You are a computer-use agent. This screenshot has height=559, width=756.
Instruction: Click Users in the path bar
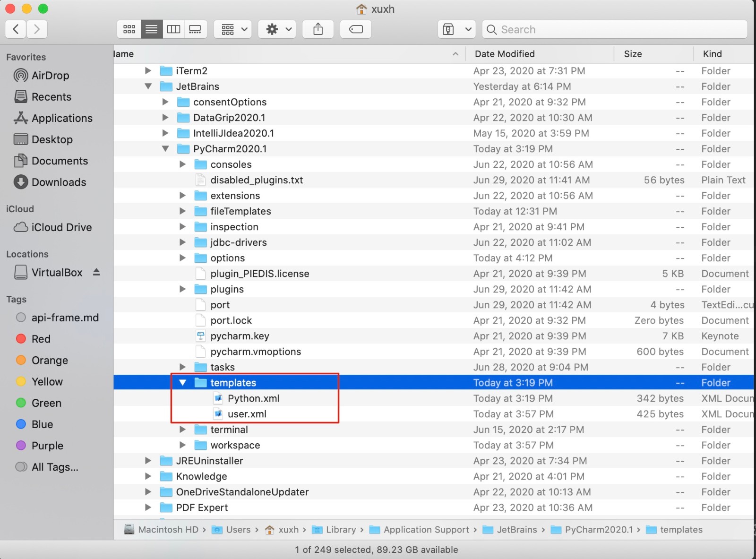(231, 530)
